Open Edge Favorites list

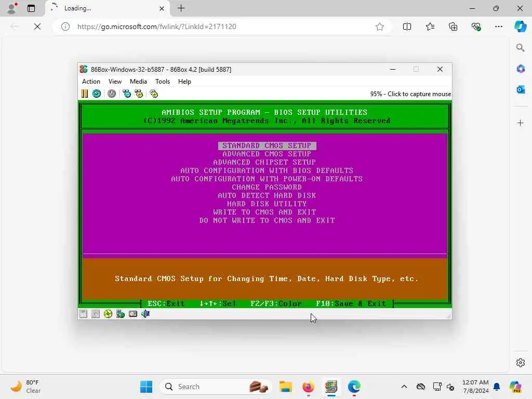point(430,26)
